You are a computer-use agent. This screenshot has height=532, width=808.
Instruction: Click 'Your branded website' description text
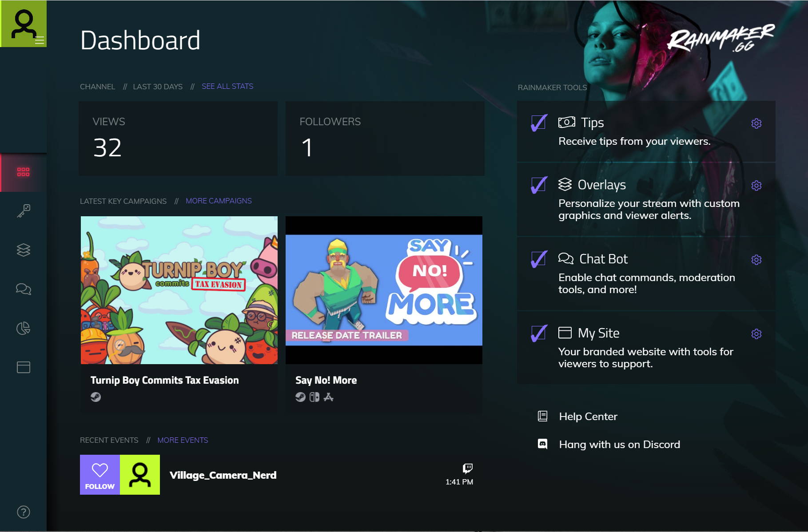(x=646, y=357)
